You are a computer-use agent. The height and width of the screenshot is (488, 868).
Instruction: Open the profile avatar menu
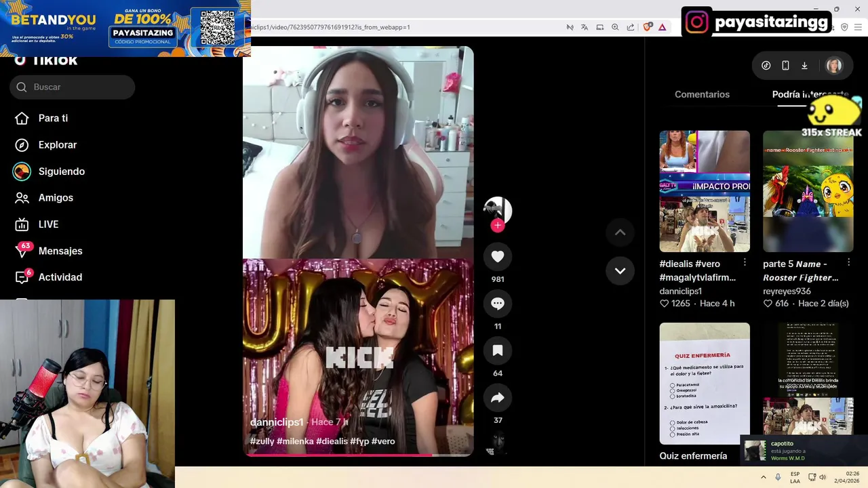pyautogui.click(x=834, y=66)
